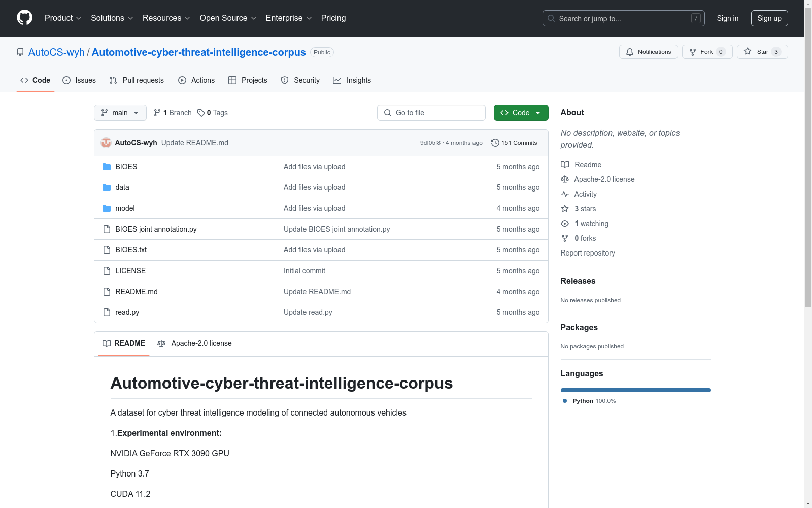The image size is (812, 508).
Task: Select the README tab in the file viewer
Action: tap(124, 343)
